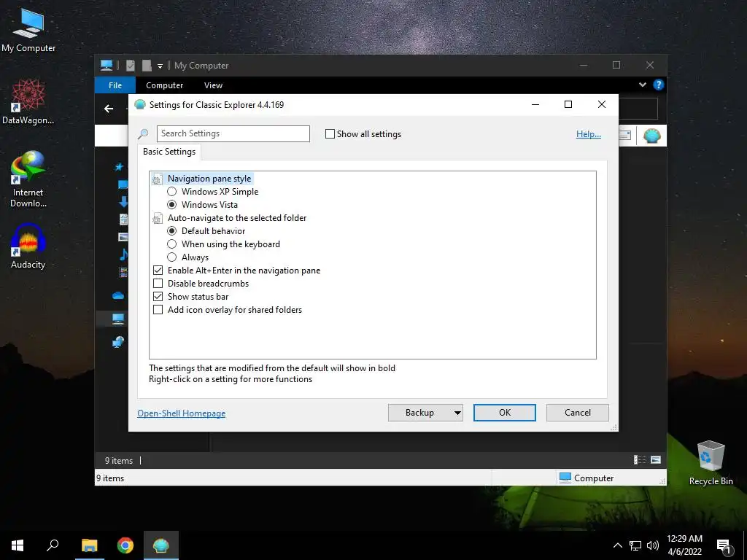
Task: Launch Internet Download Manager desktop icon
Action: click(28, 179)
